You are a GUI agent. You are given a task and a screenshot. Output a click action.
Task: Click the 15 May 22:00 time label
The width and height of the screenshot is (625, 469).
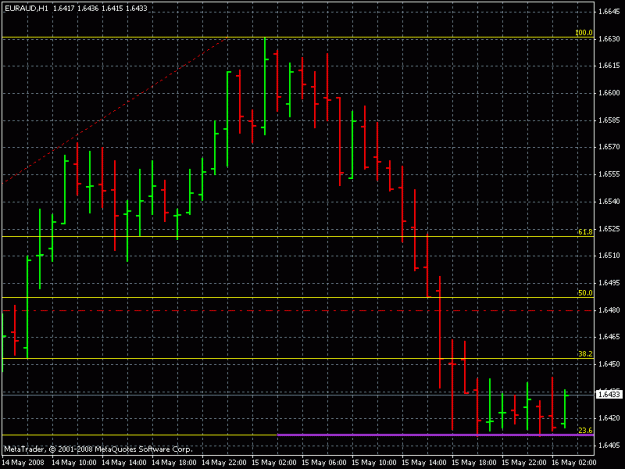coord(524,463)
